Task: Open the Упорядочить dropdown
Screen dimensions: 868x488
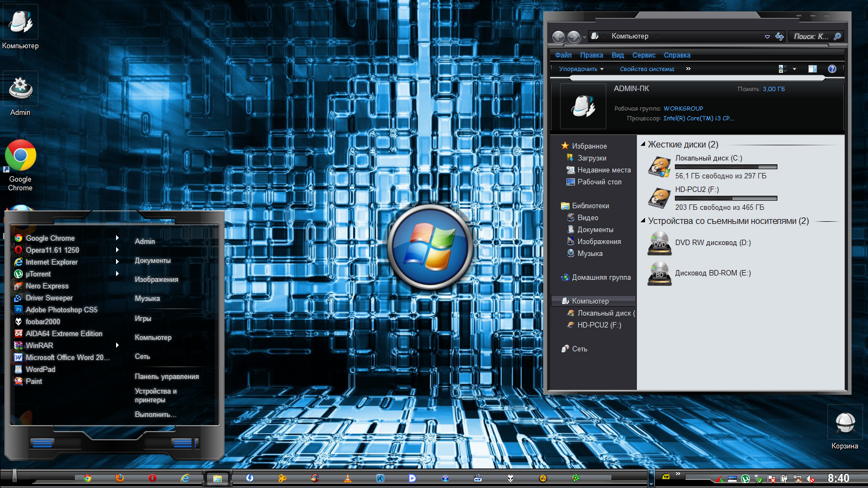Action: coord(581,69)
